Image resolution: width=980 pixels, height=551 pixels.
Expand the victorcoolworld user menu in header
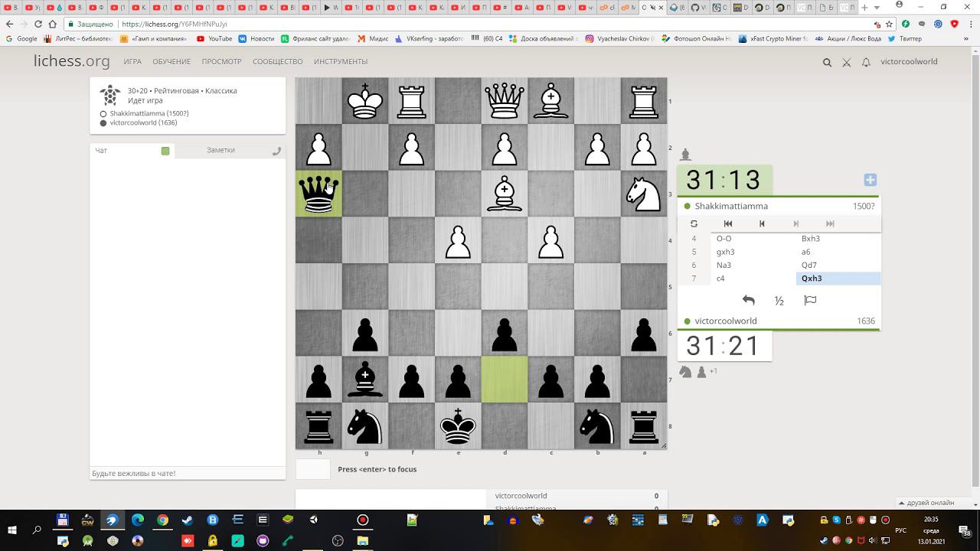(909, 62)
